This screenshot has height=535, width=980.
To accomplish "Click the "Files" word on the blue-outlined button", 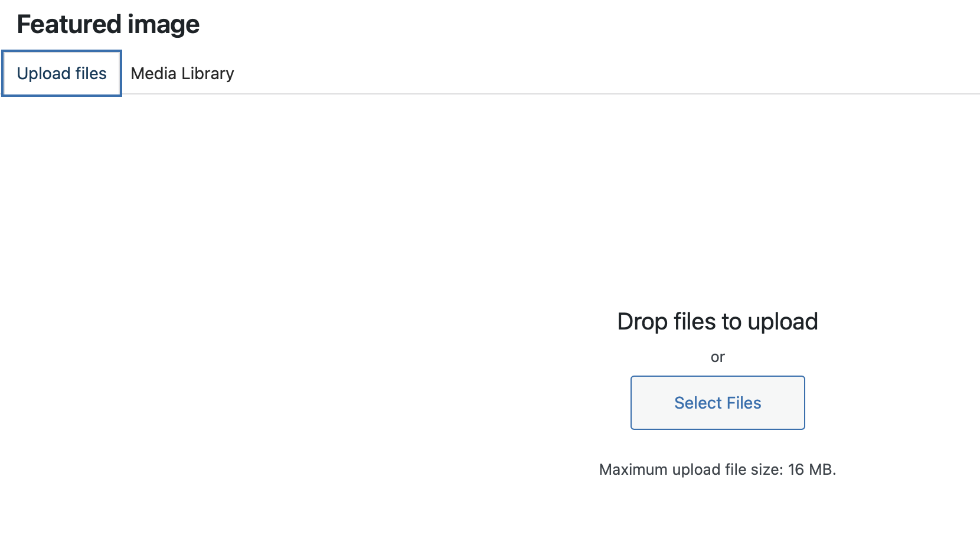I will coord(743,403).
